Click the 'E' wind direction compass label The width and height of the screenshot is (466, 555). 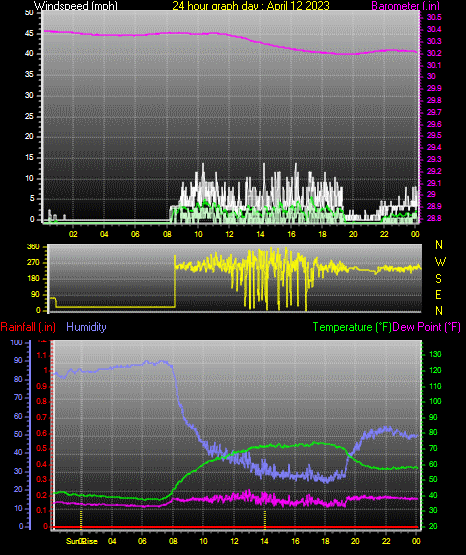438,295
